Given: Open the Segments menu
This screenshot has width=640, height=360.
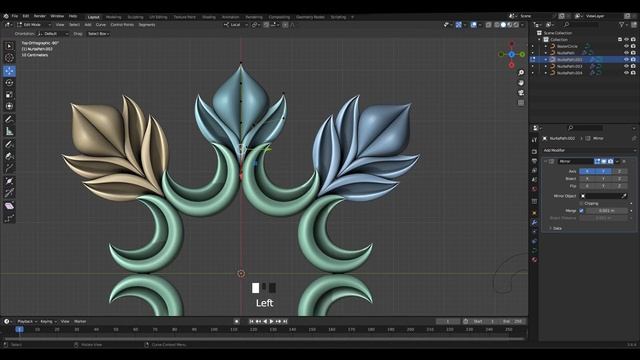Looking at the screenshot, I should coord(147,25).
